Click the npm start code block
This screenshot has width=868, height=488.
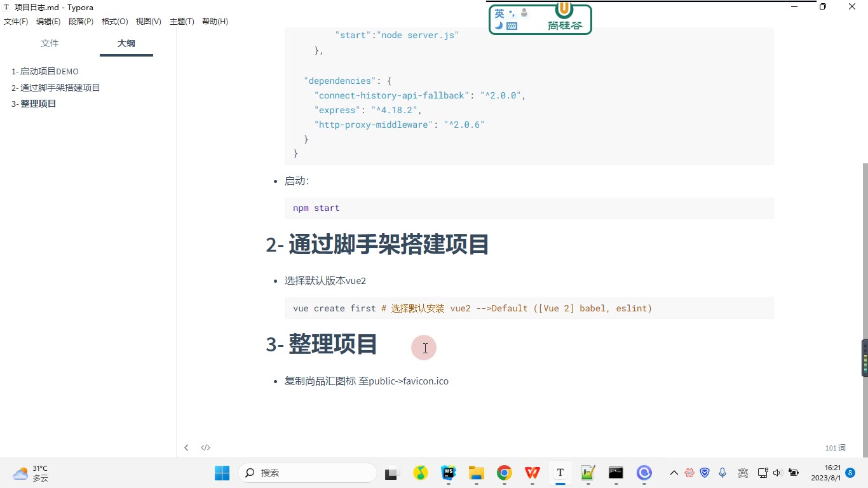pyautogui.click(x=529, y=208)
